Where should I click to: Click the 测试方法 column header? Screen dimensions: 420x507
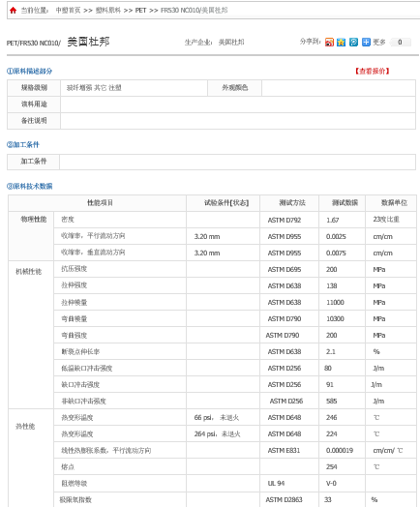(289, 203)
